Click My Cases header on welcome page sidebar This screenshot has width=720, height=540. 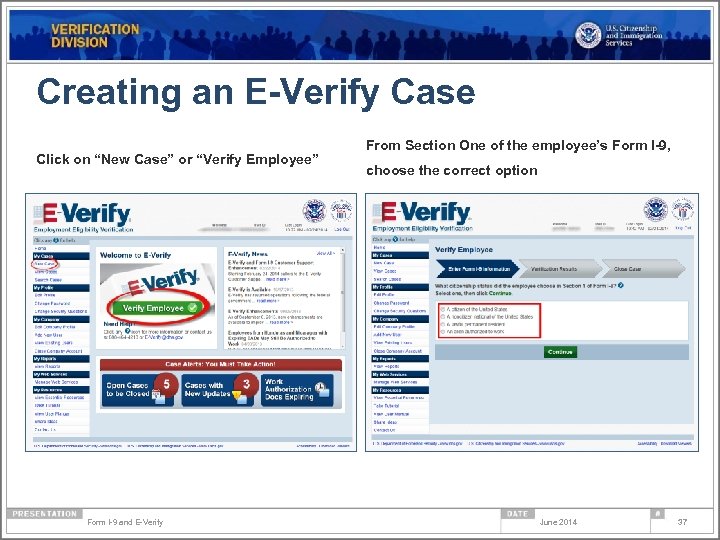tap(61, 256)
